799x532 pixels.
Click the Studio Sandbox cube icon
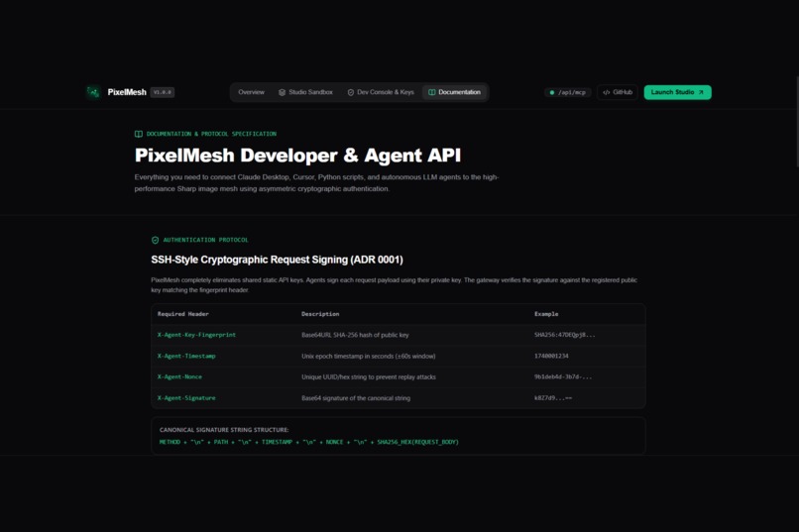pyautogui.click(x=282, y=92)
